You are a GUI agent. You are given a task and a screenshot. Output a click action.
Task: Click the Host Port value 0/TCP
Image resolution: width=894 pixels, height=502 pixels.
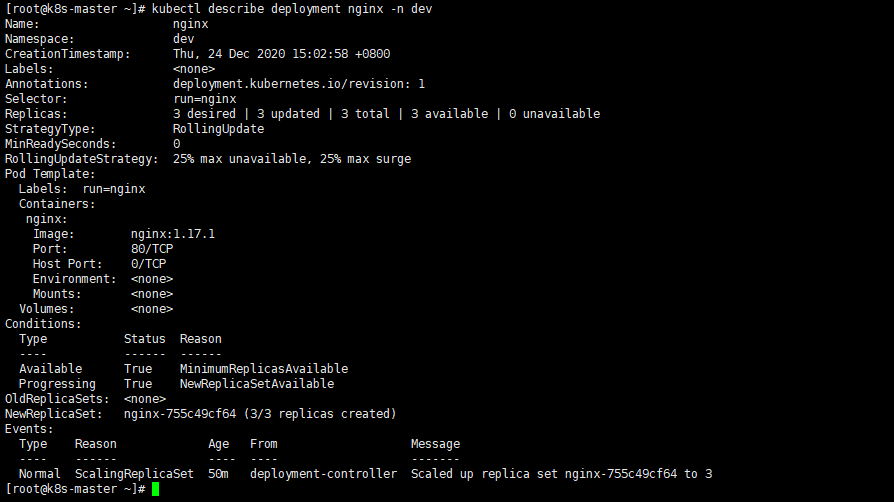click(148, 264)
